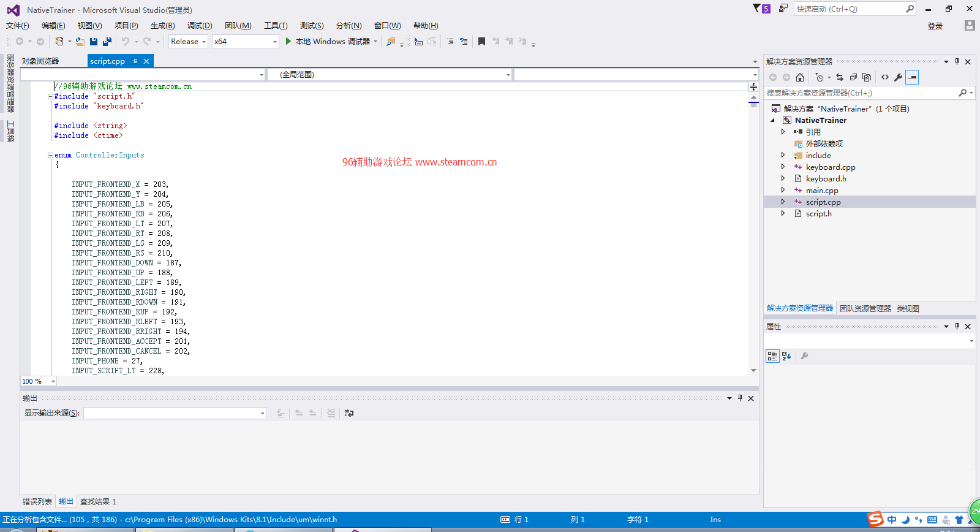
Task: Toggle Preview Selected Items in Solution Explorer
Action: (x=912, y=77)
